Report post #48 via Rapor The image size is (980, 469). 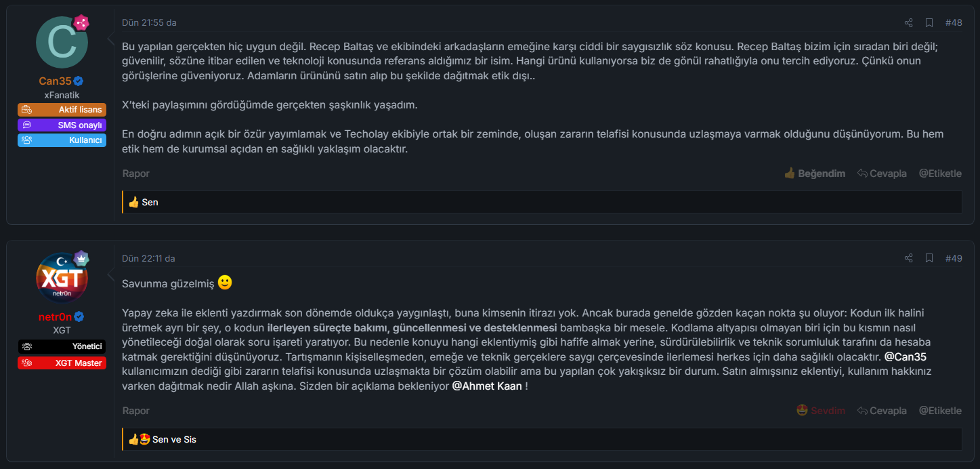click(136, 174)
